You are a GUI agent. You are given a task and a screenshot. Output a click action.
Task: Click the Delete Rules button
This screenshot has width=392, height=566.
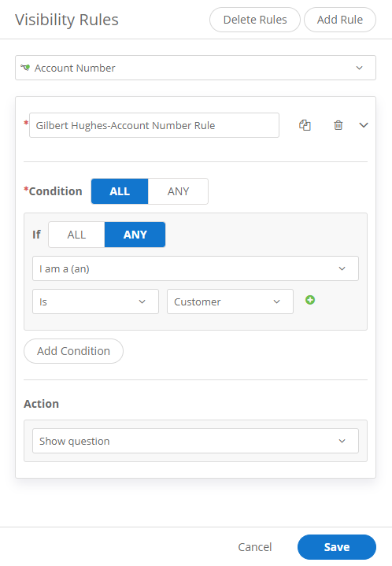tap(255, 20)
